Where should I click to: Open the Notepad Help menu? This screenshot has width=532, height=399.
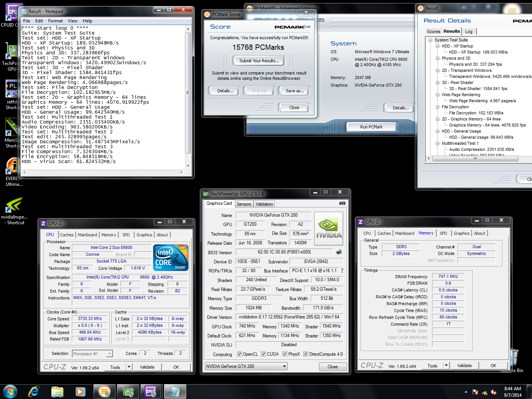(87, 21)
